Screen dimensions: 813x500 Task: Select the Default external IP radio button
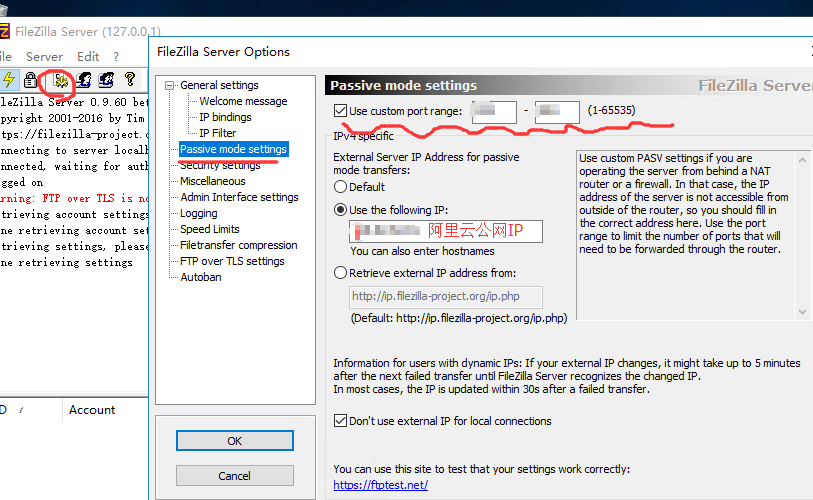(340, 187)
